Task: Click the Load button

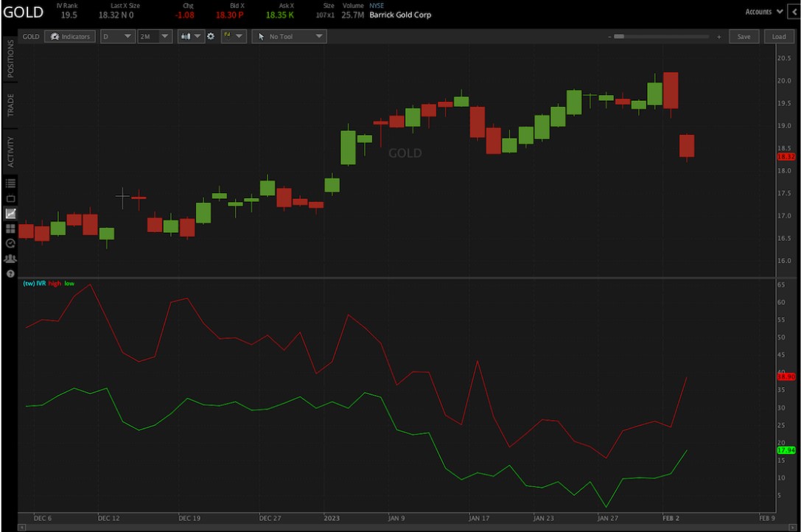Action: click(779, 36)
